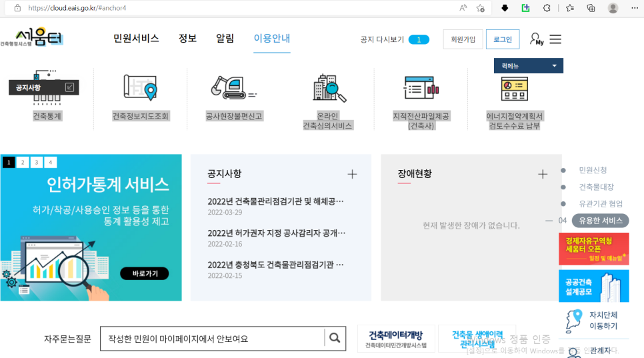Viewport: 644px width, 358px height.
Task: Open the hamburger menu icon
Action: pos(555,39)
